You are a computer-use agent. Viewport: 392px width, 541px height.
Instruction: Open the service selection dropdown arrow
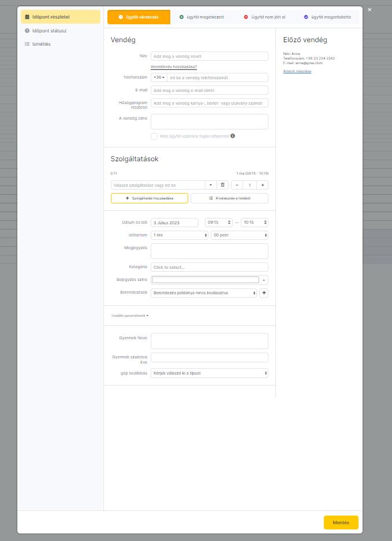pos(211,185)
